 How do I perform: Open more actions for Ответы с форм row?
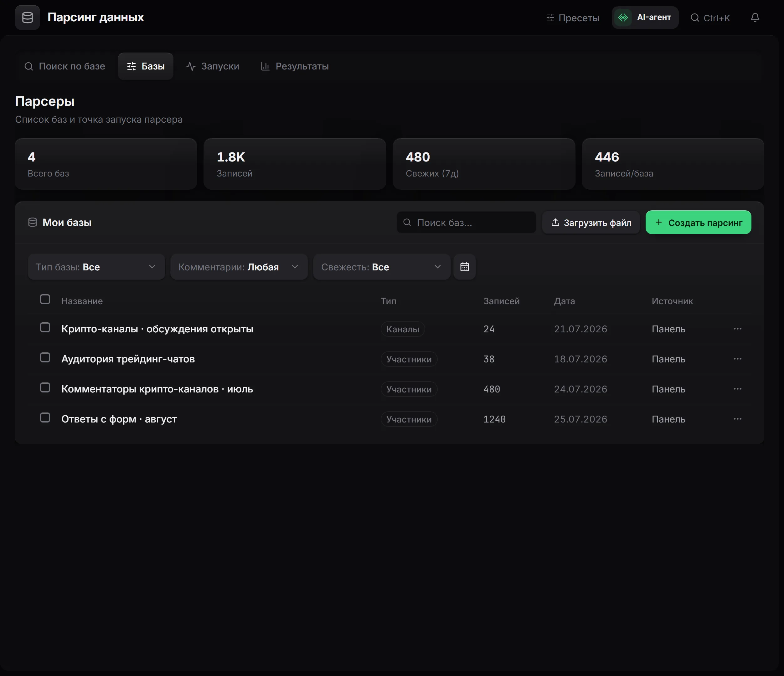[x=737, y=419]
